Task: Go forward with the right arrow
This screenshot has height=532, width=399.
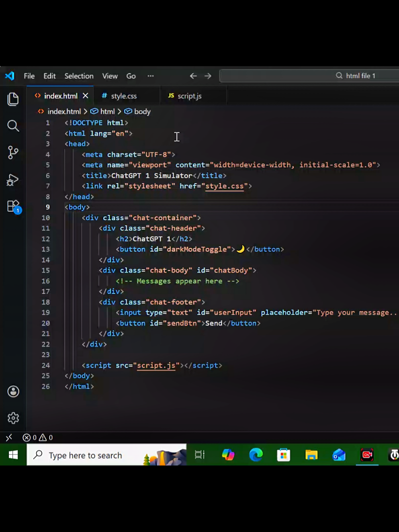Action: pyautogui.click(x=208, y=76)
